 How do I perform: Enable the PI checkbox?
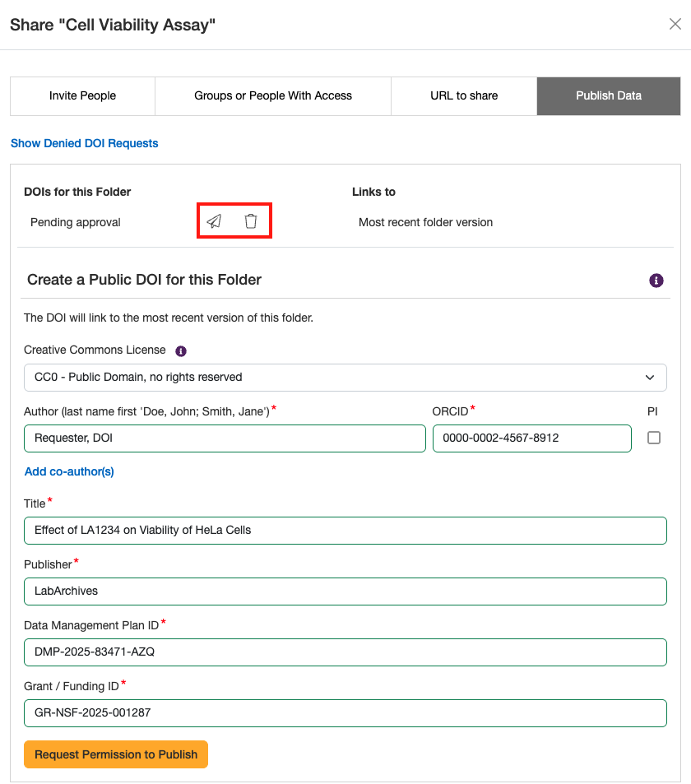[654, 438]
